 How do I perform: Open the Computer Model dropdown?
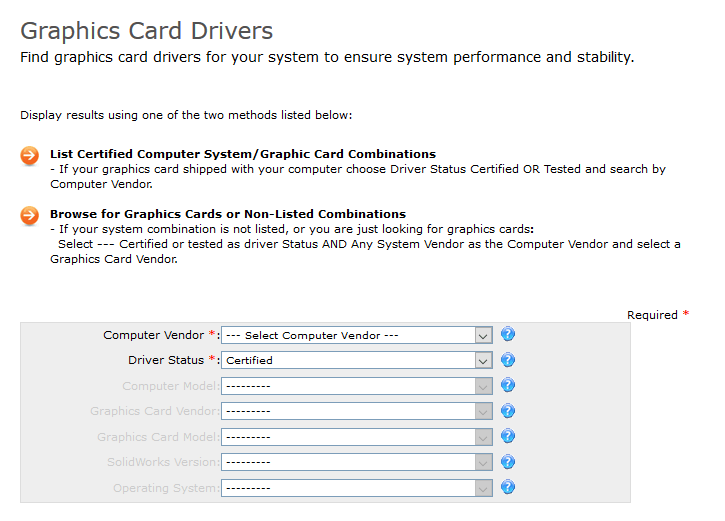(x=357, y=386)
